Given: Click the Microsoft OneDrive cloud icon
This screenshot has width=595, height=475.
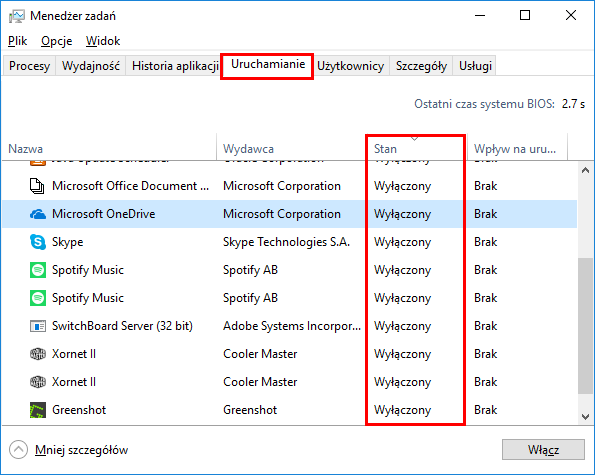Looking at the screenshot, I should click(38, 214).
